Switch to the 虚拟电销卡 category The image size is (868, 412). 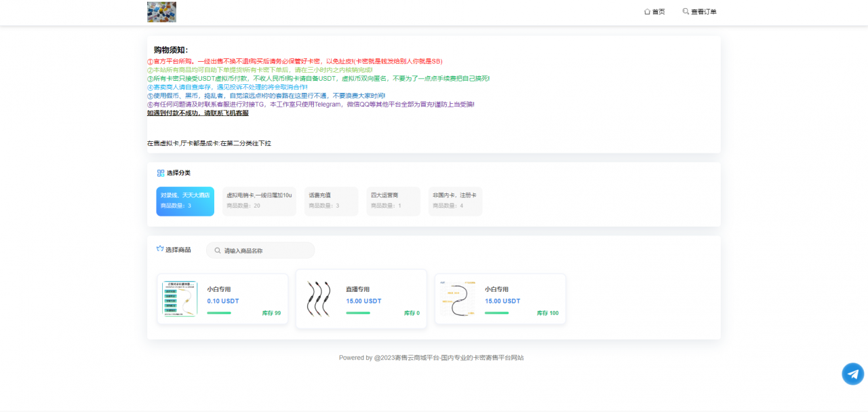(x=259, y=201)
